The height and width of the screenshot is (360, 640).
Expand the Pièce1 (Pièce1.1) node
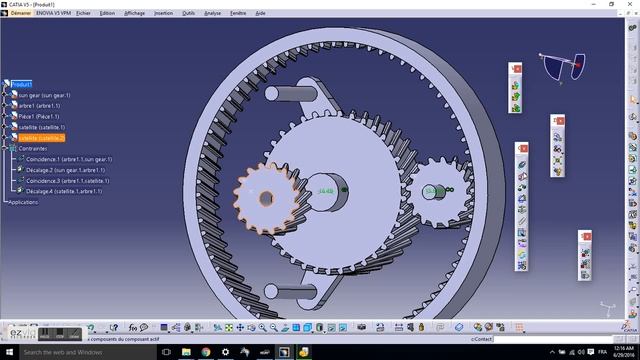pyautogui.click(x=4, y=116)
